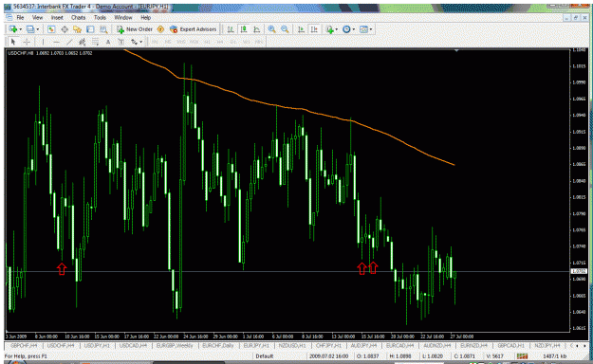Toggle Auto Scroll chart option

(x=301, y=29)
